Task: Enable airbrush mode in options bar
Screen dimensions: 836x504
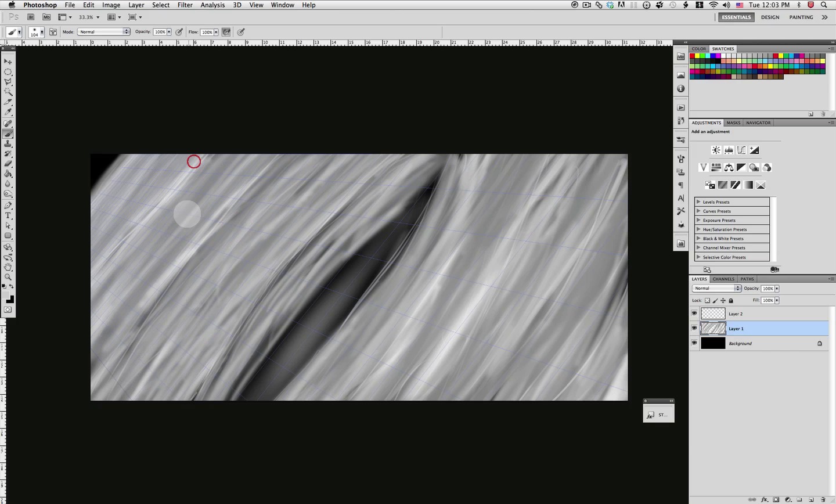Action: (x=226, y=32)
